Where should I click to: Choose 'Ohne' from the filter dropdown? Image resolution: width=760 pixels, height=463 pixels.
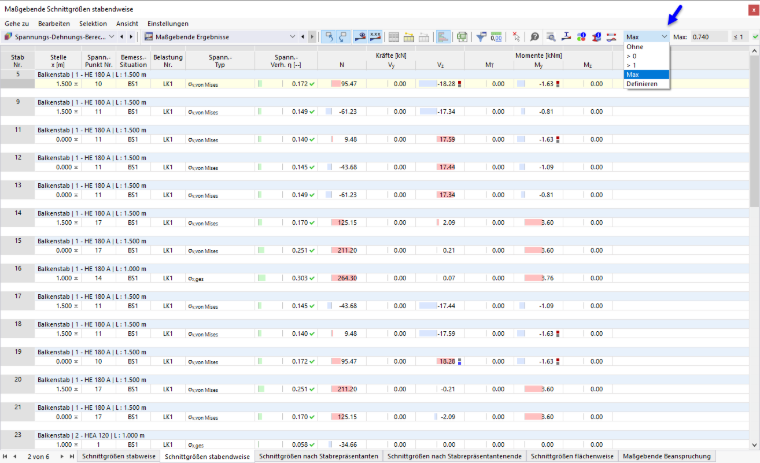[x=635, y=47]
